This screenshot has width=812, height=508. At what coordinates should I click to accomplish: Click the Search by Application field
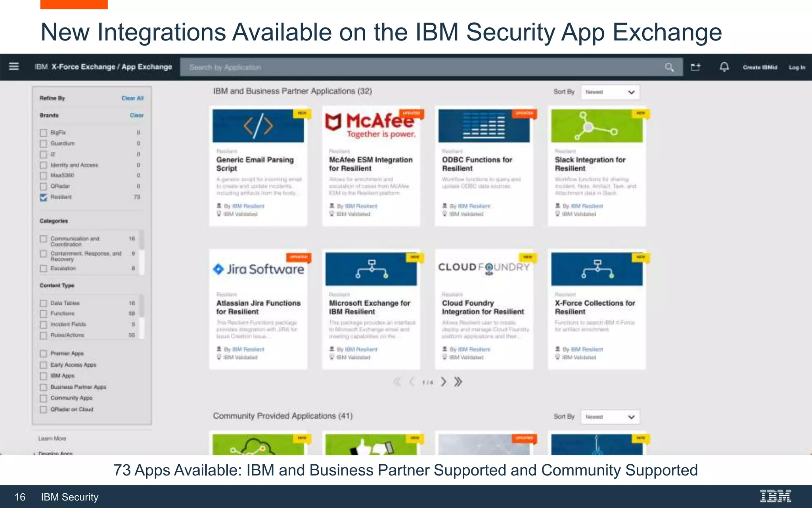(431, 67)
